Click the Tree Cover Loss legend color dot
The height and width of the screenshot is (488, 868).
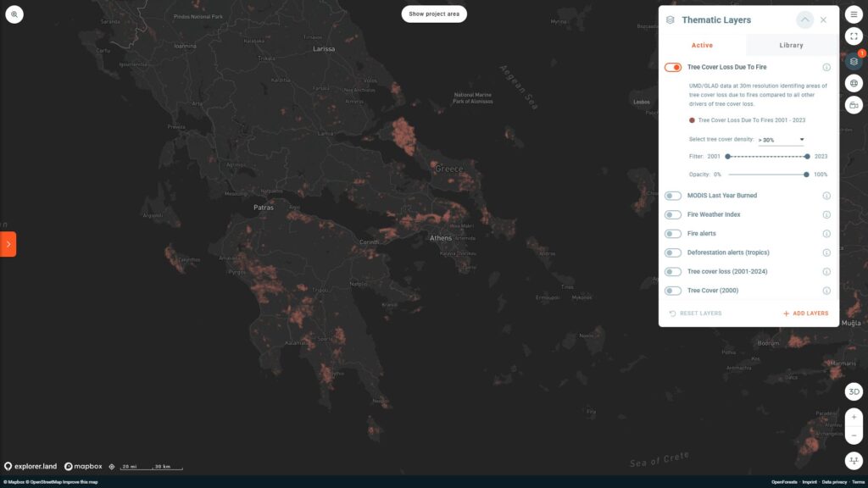692,120
